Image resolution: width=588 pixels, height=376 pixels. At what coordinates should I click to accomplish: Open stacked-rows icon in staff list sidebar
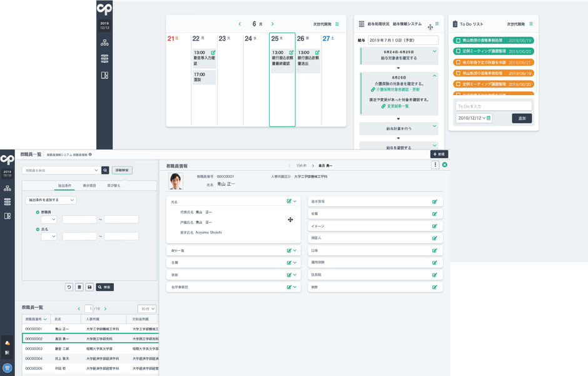point(7,201)
